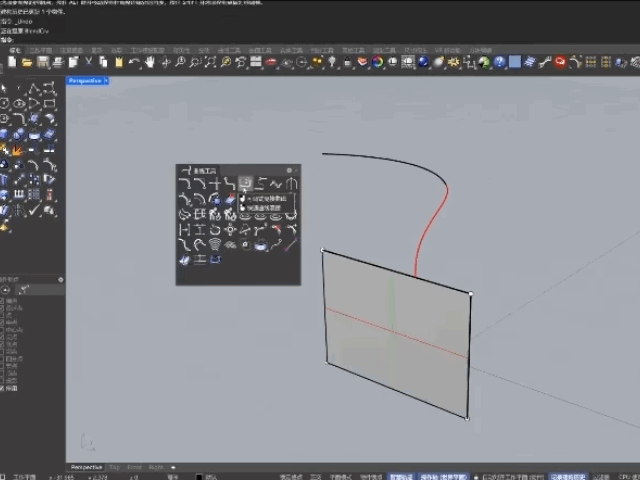This screenshot has width=640, height=480.
Task: Switch to the Top viewport tab
Action: (x=114, y=467)
